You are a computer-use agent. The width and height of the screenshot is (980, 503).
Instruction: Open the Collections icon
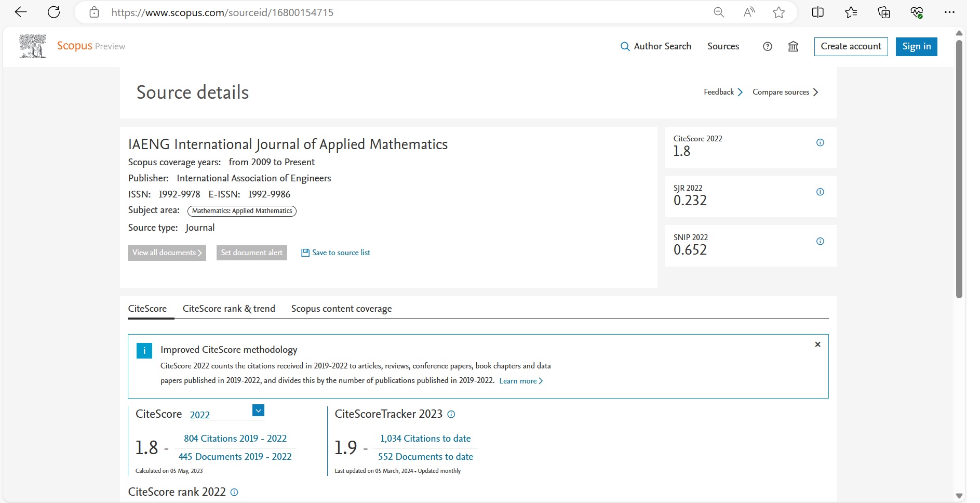pyautogui.click(x=884, y=12)
